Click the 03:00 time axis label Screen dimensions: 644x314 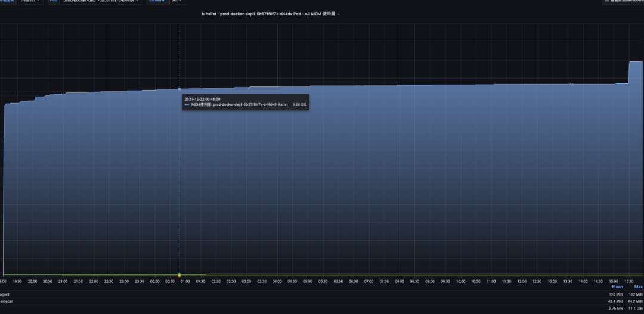click(x=246, y=282)
